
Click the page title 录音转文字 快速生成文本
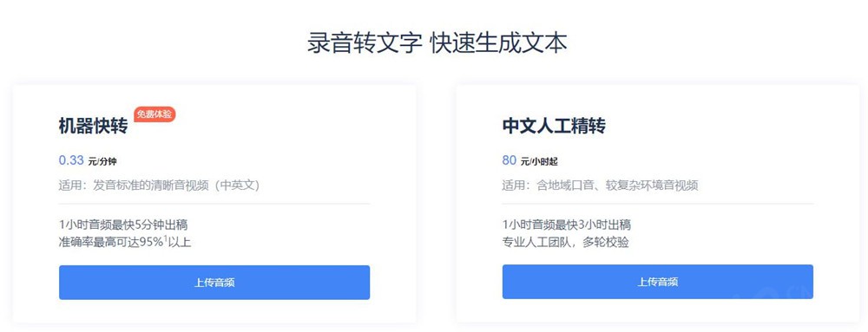pos(437,43)
